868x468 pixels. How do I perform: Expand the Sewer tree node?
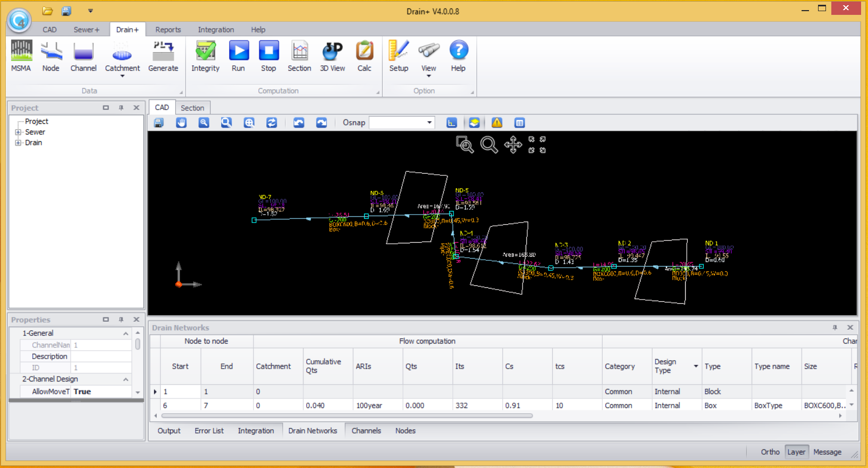pyautogui.click(x=18, y=132)
